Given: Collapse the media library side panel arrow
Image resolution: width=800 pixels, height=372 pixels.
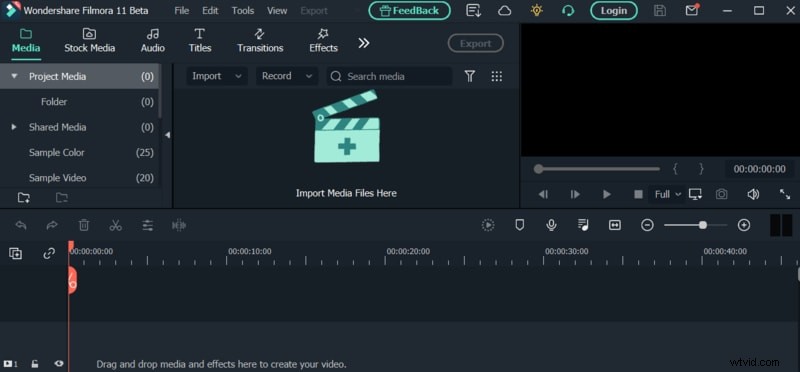Looking at the screenshot, I should pos(167,135).
